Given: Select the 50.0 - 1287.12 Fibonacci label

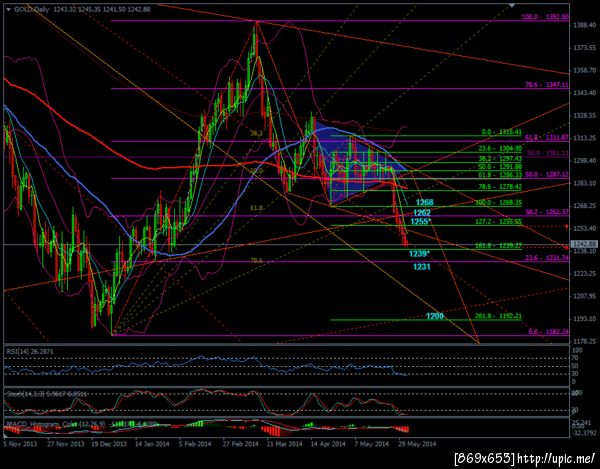Looking at the screenshot, I should point(547,174).
